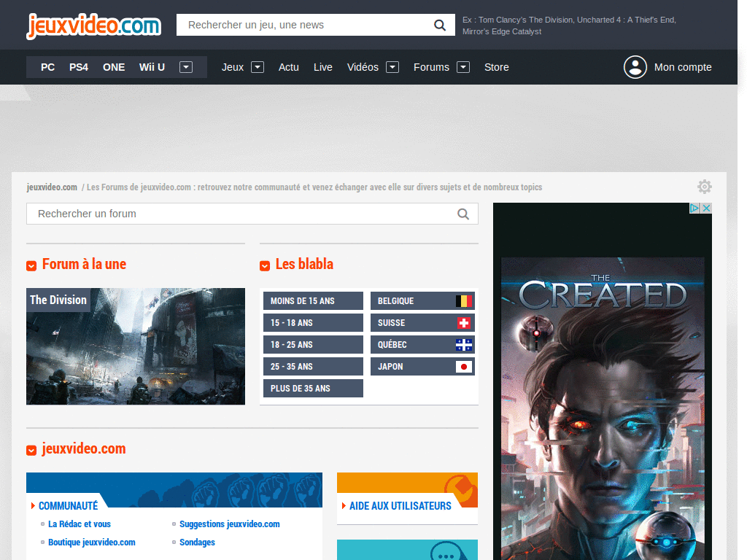This screenshot has height=560, width=747.
Task: Collapse the jeuxvideo.com section arrow
Action: tap(31, 450)
